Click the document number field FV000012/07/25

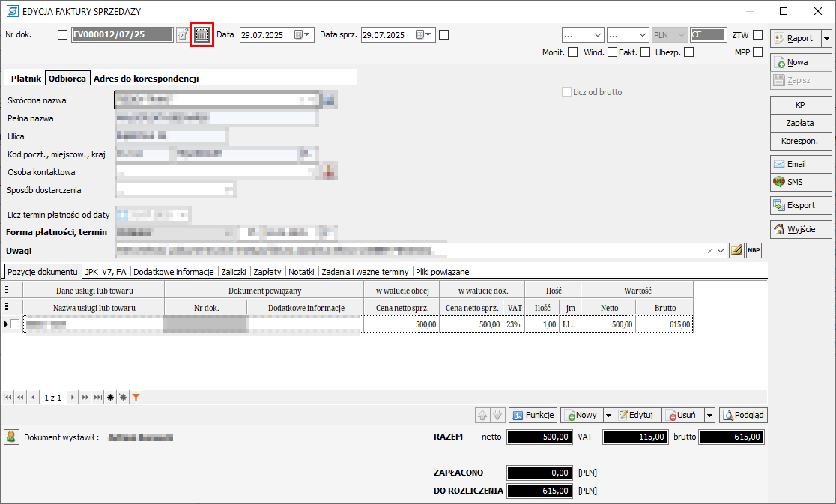(x=122, y=35)
